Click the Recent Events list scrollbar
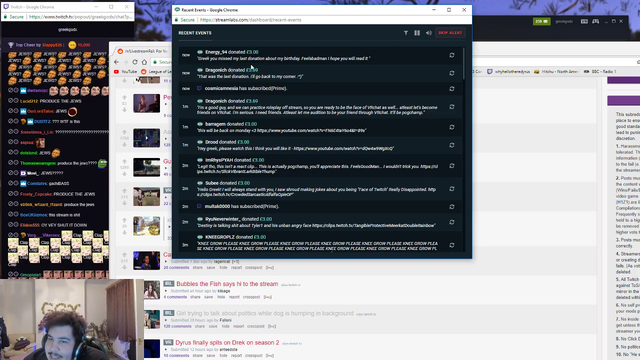 (x=464, y=64)
